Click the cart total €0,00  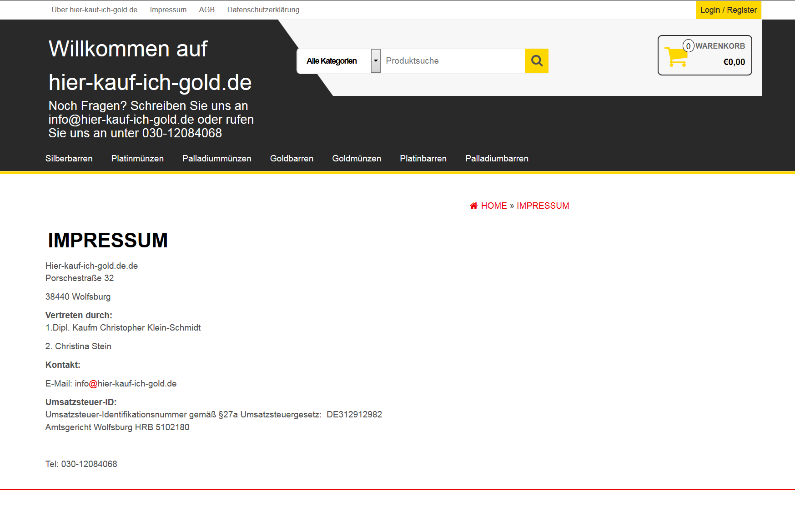click(734, 62)
